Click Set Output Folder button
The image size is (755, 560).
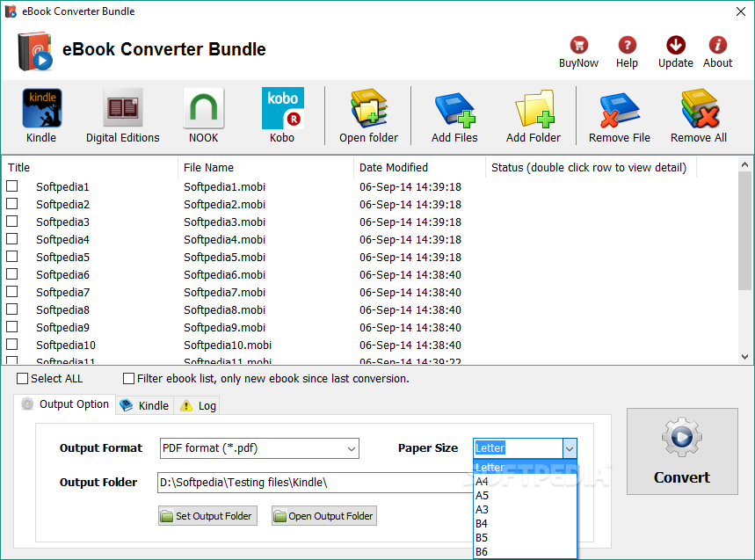[207, 516]
